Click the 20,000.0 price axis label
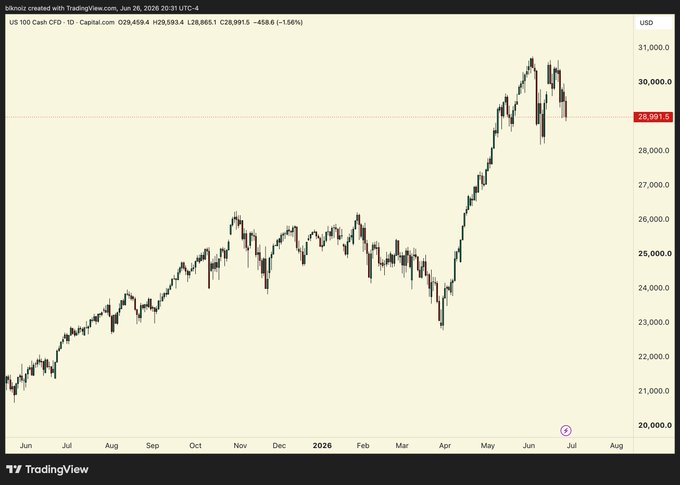This screenshot has width=680, height=485. point(654,425)
